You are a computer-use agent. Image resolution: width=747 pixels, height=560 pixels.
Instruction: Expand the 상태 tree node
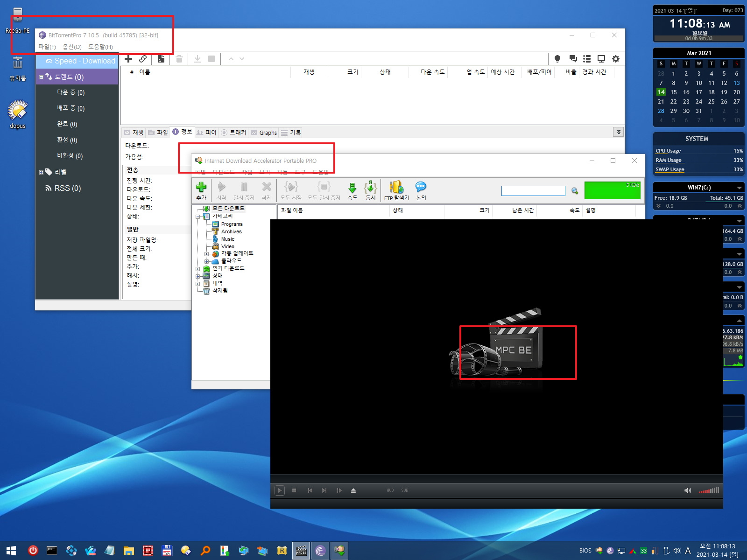point(198,276)
